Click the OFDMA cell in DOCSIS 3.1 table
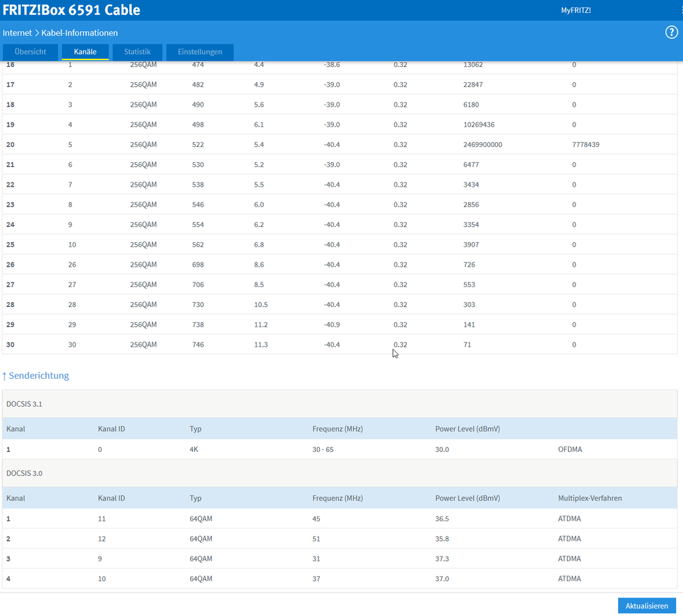Screen dimensions: 683x616 click(x=570, y=450)
